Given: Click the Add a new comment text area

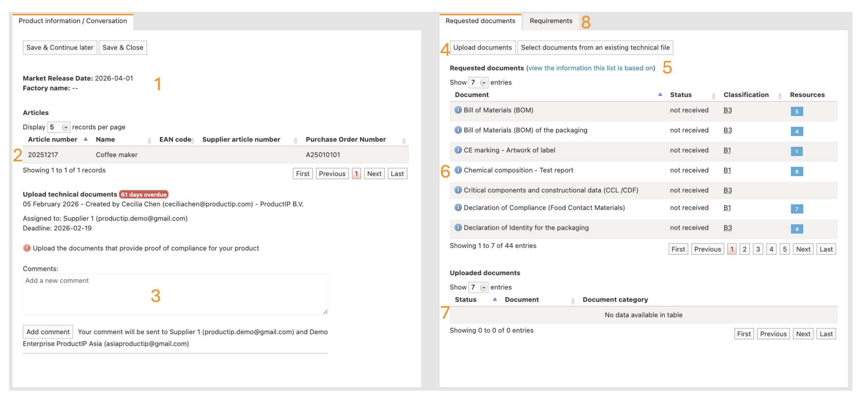Looking at the screenshot, I should pyautogui.click(x=175, y=294).
